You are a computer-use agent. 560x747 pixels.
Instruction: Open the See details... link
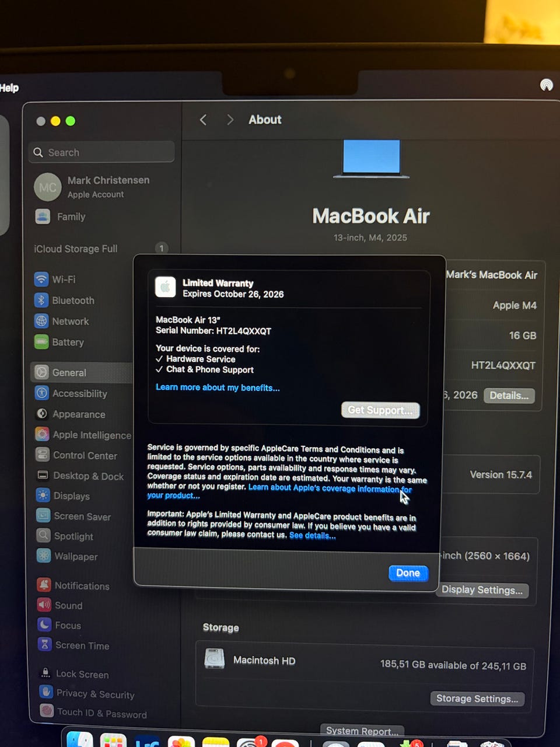click(x=313, y=535)
